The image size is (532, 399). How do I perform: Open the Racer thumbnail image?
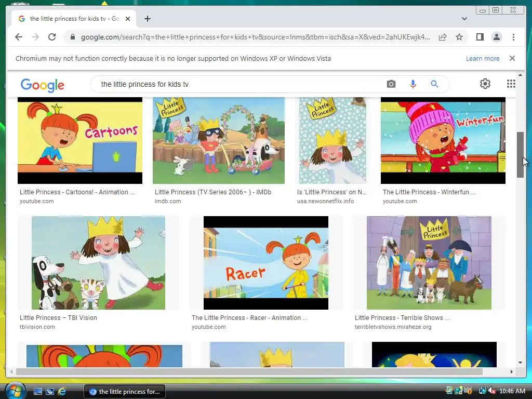[265, 262]
